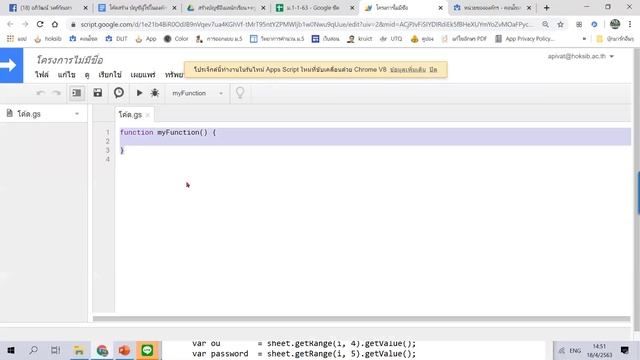Click the undo icon in toolbar
The image size is (640, 360).
pyautogui.click(x=40, y=93)
